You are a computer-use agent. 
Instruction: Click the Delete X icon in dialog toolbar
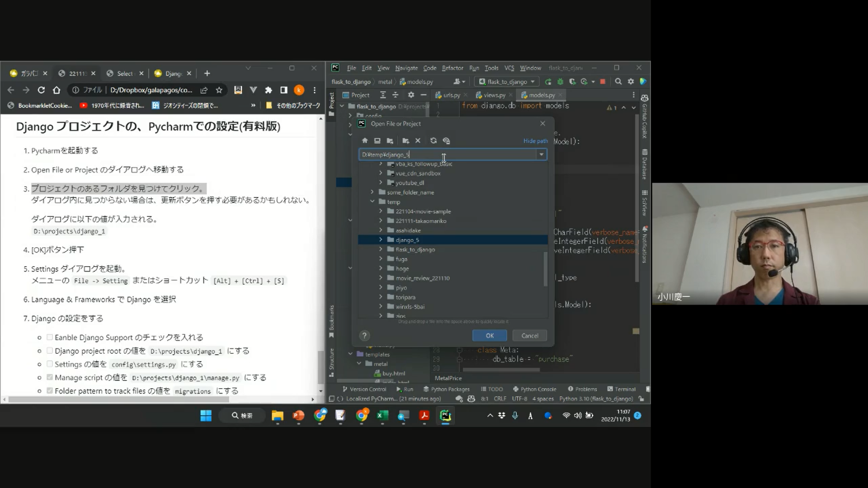click(x=418, y=141)
